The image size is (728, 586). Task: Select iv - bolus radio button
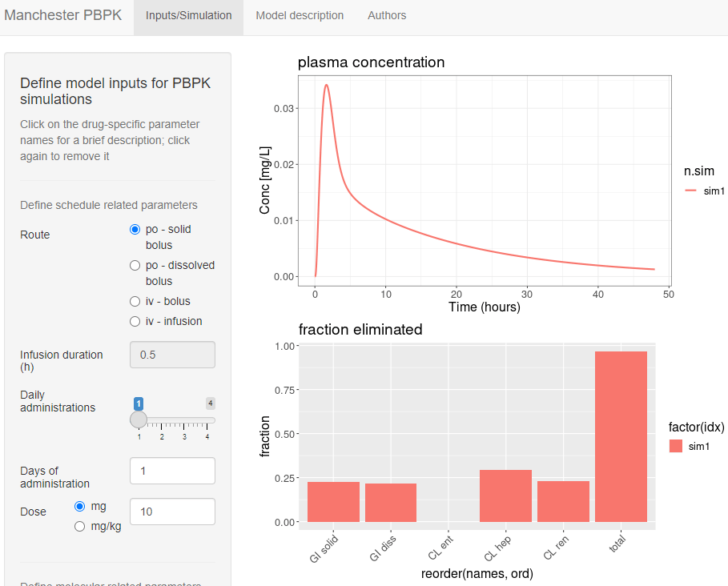(x=135, y=302)
